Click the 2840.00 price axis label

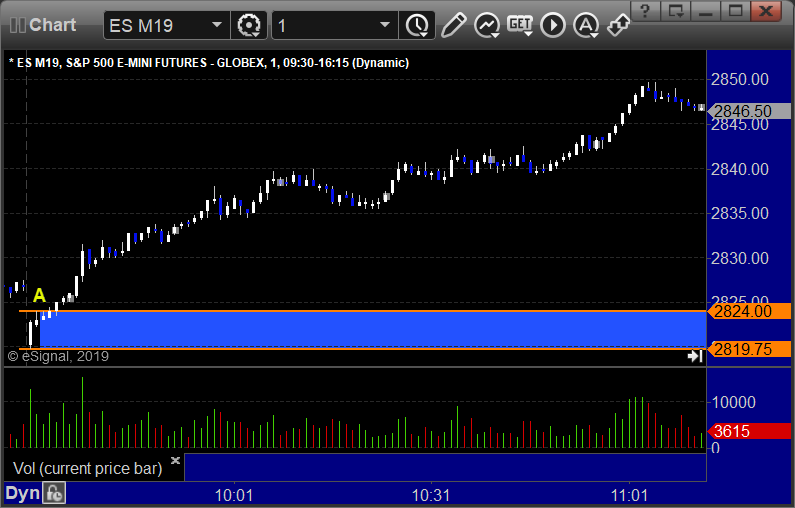coord(740,169)
